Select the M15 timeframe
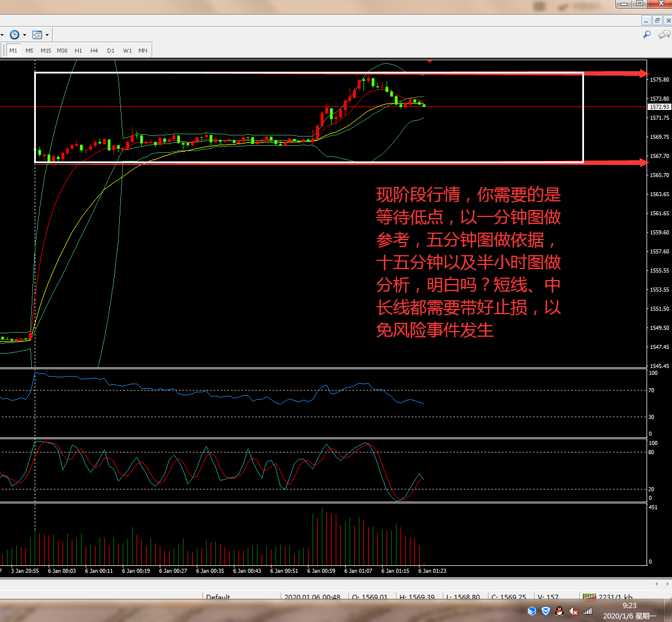The image size is (672, 622). point(46,50)
